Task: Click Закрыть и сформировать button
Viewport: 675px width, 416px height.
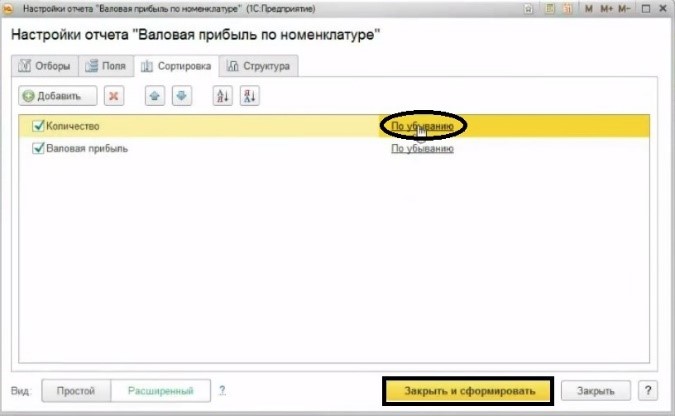Action: 467,390
